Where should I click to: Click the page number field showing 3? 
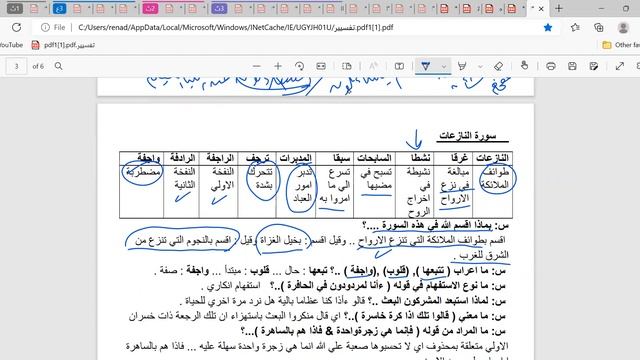click(x=16, y=66)
